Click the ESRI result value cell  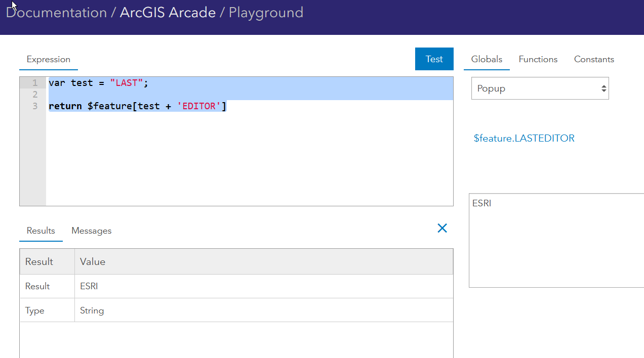89,286
